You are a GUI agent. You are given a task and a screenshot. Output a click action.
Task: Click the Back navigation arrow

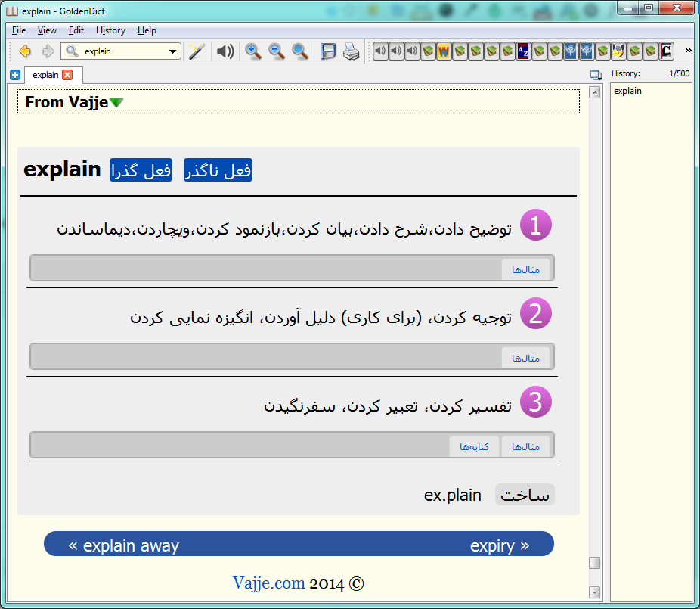click(x=24, y=51)
